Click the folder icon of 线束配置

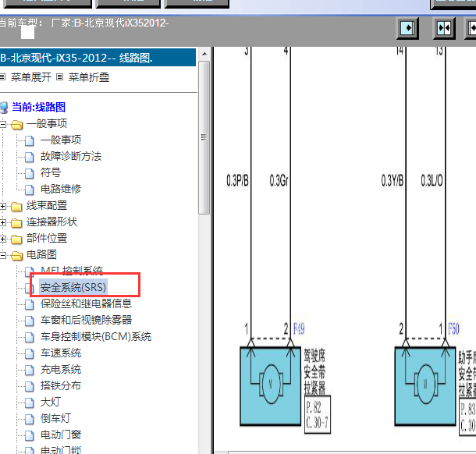(16, 207)
